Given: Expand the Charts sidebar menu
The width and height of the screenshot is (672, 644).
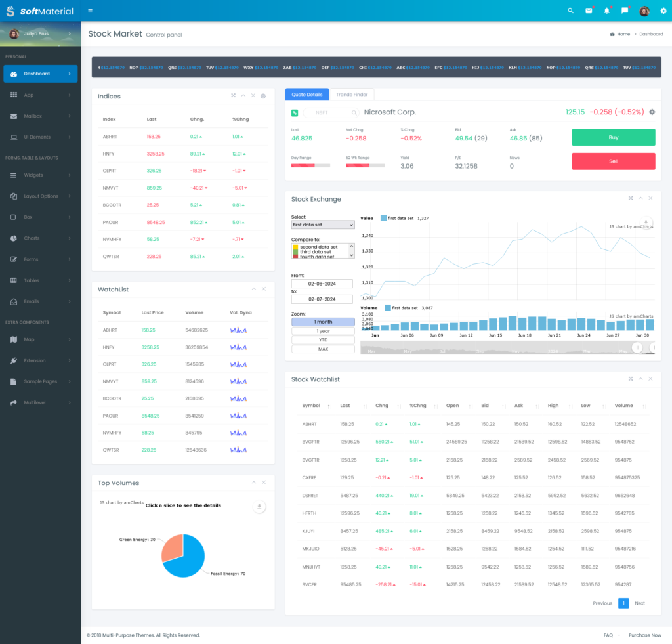Looking at the screenshot, I should 39,238.
